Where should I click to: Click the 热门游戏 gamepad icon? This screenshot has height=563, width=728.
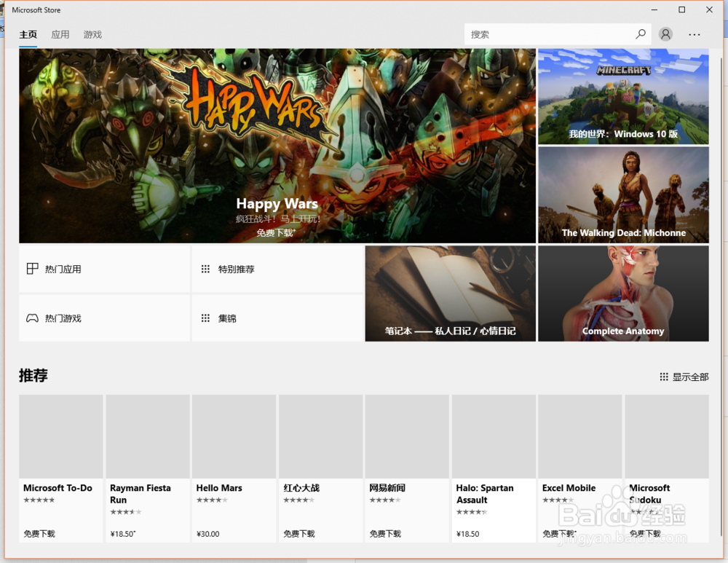[32, 318]
